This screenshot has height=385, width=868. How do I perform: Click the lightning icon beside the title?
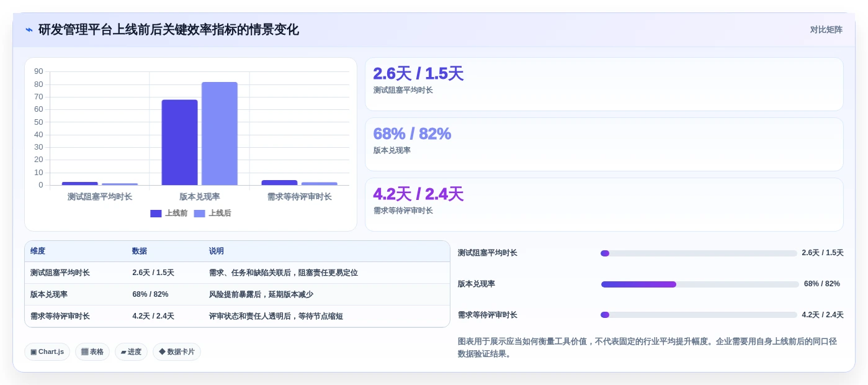point(29,30)
